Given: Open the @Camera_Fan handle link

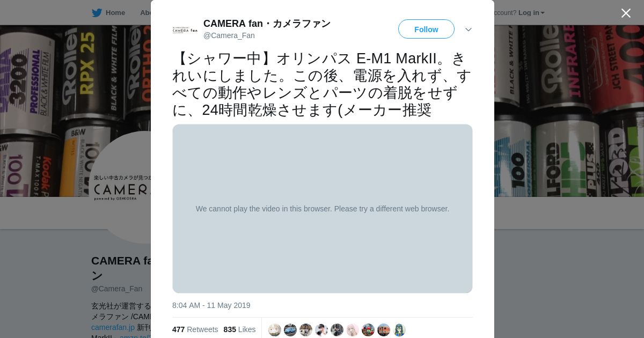Looking at the screenshot, I should 229,35.
